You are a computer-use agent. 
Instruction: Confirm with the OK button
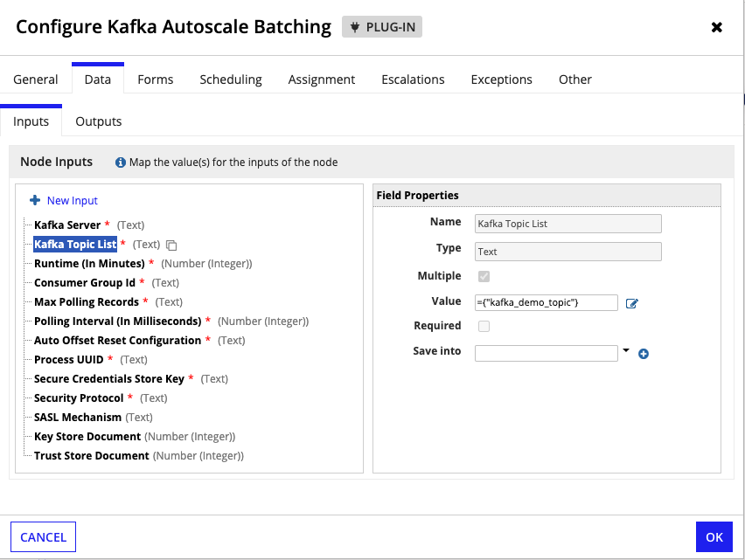714,536
